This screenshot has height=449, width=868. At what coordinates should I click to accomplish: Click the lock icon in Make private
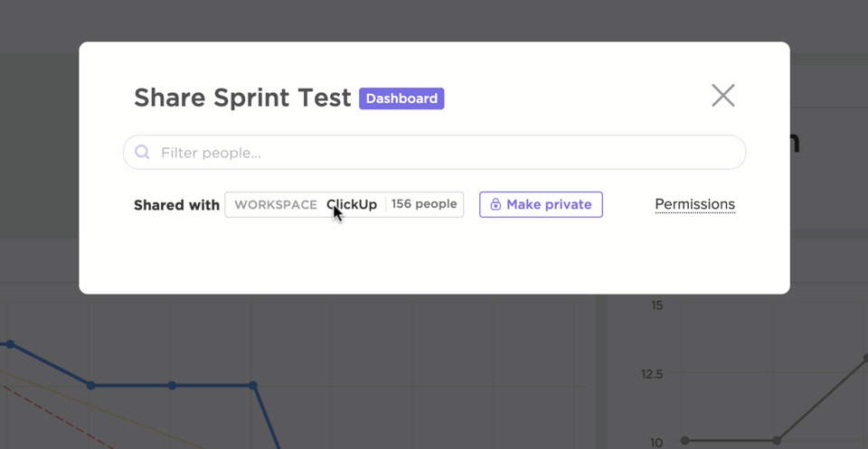(495, 205)
